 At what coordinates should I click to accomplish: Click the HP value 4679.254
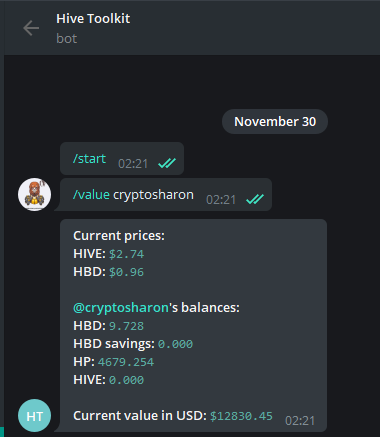(126, 362)
